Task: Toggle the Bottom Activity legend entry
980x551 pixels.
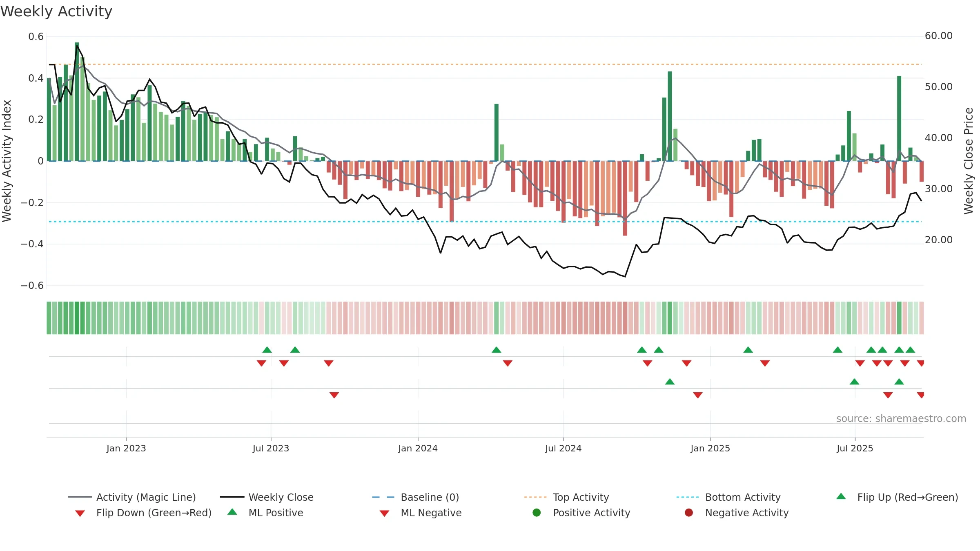Action: [728, 497]
